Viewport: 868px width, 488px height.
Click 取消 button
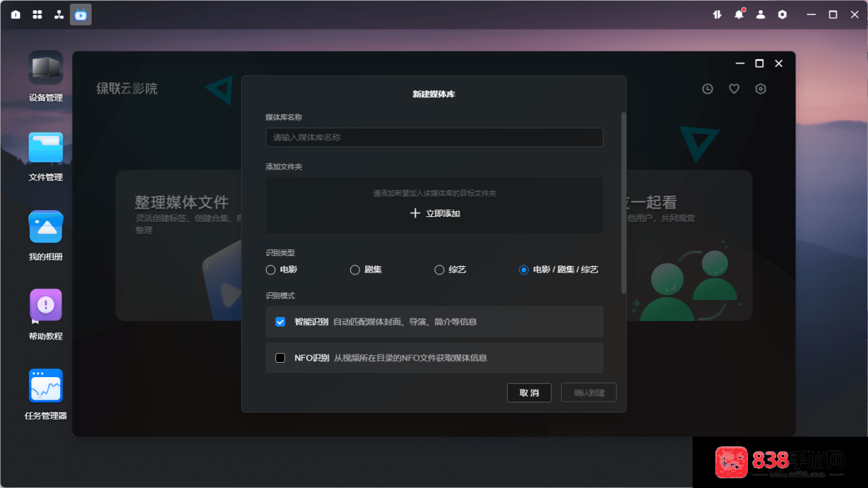pyautogui.click(x=529, y=393)
